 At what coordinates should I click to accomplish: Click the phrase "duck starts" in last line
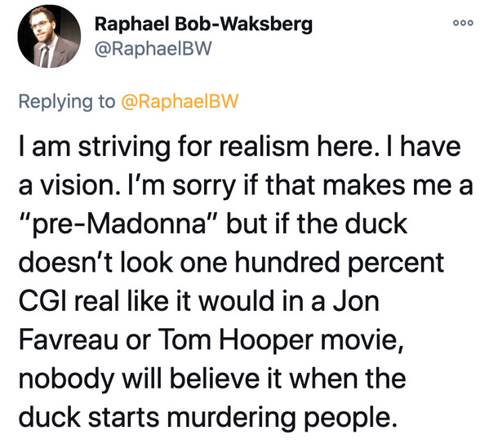[x=89, y=418]
